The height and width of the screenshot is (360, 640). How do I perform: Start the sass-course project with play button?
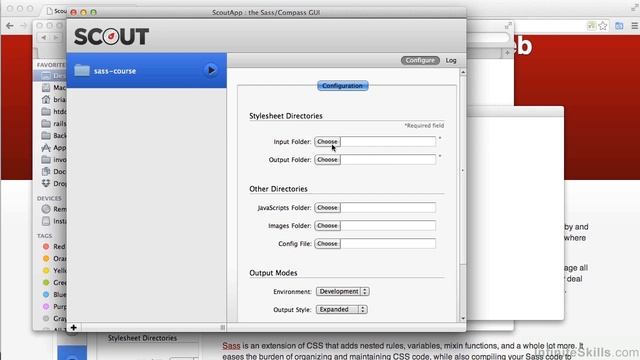[211, 70]
